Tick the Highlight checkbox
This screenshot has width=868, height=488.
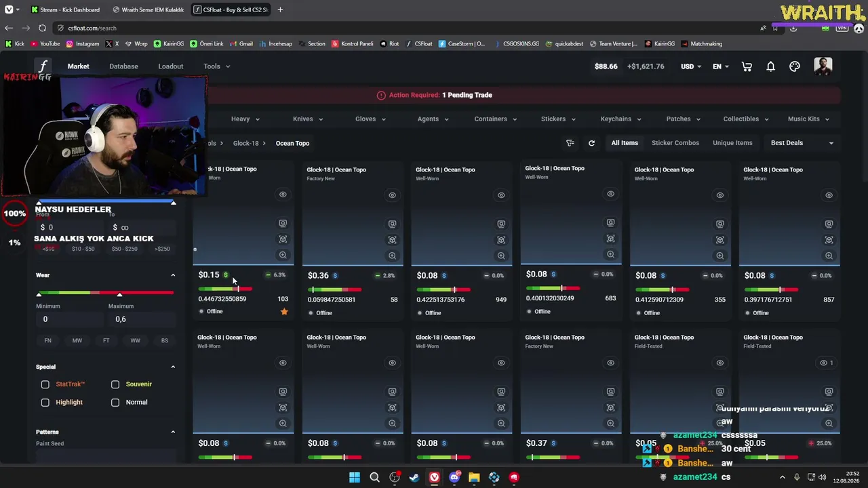tap(45, 403)
